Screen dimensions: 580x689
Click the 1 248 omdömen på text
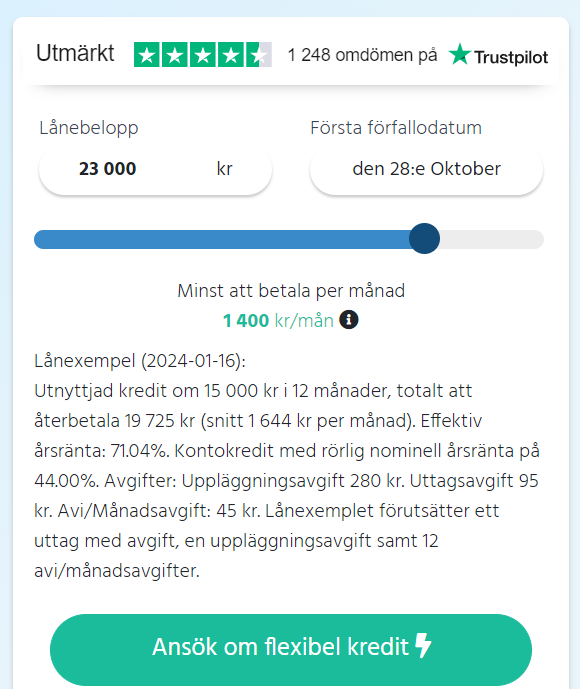coord(362,55)
